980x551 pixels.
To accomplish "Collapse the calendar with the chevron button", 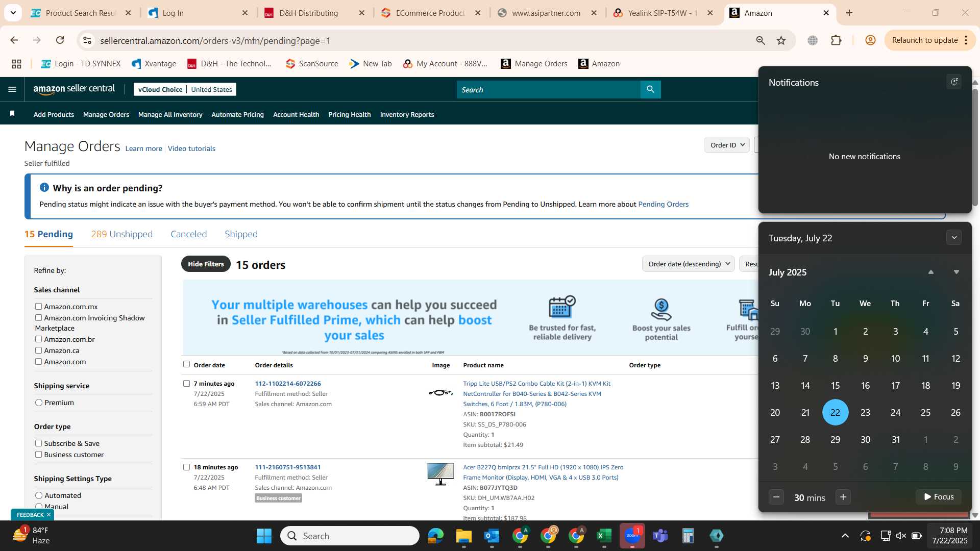I will pyautogui.click(x=954, y=237).
